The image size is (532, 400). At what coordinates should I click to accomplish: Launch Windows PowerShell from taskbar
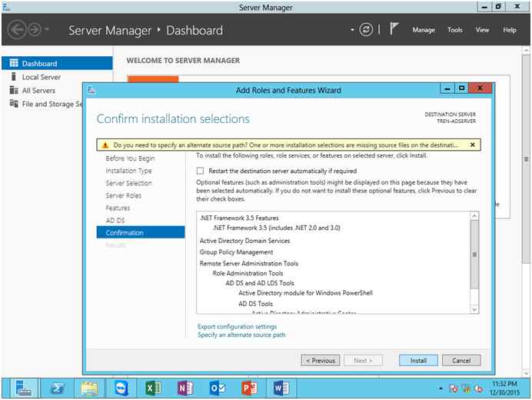coord(58,388)
